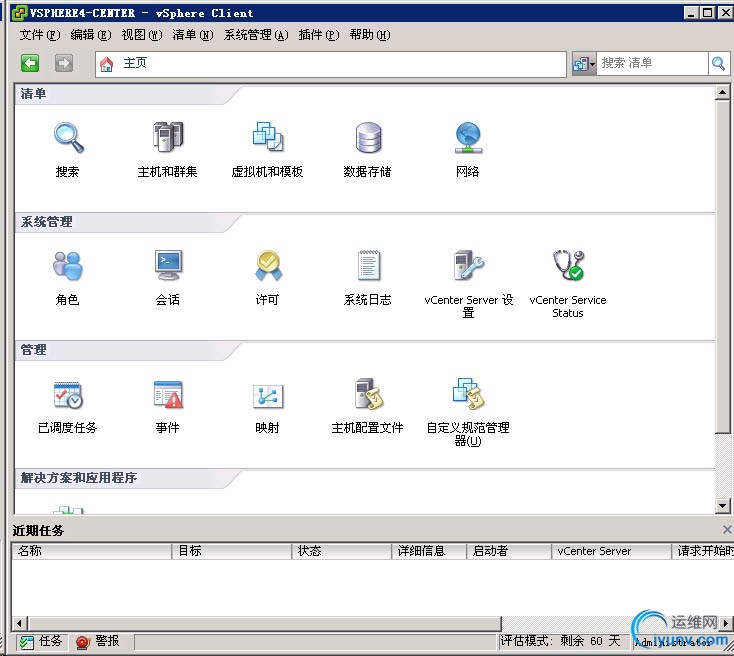The width and height of the screenshot is (734, 656).
Task: Click the 解决方案和应用程序 section header
Action: 79,478
